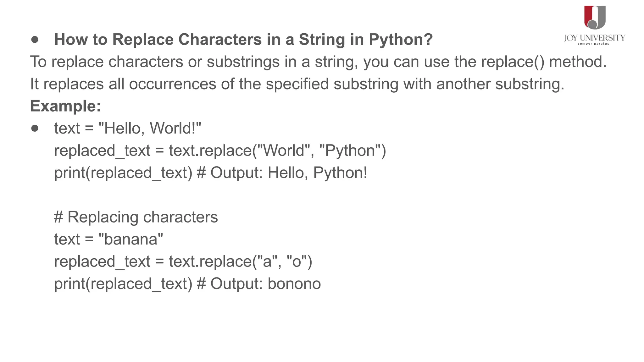Viewport: 644px width, 362px height.
Task: Click the bold "Example:" label
Action: [65, 106]
